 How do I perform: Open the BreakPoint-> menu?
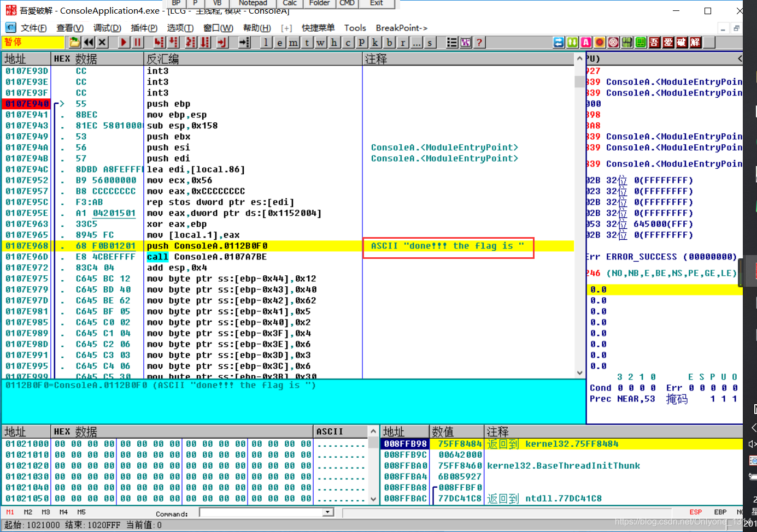coord(402,28)
